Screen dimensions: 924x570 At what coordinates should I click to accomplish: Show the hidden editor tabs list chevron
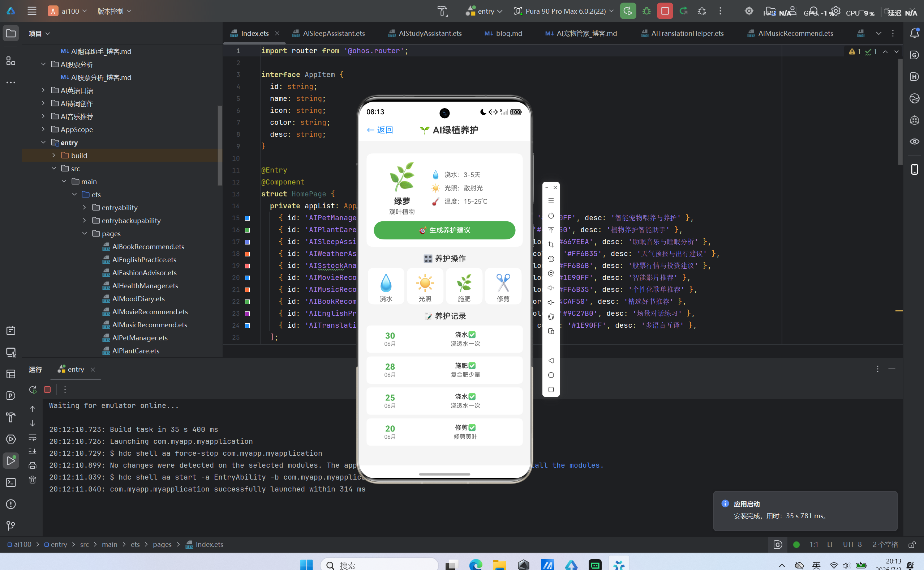coord(878,33)
